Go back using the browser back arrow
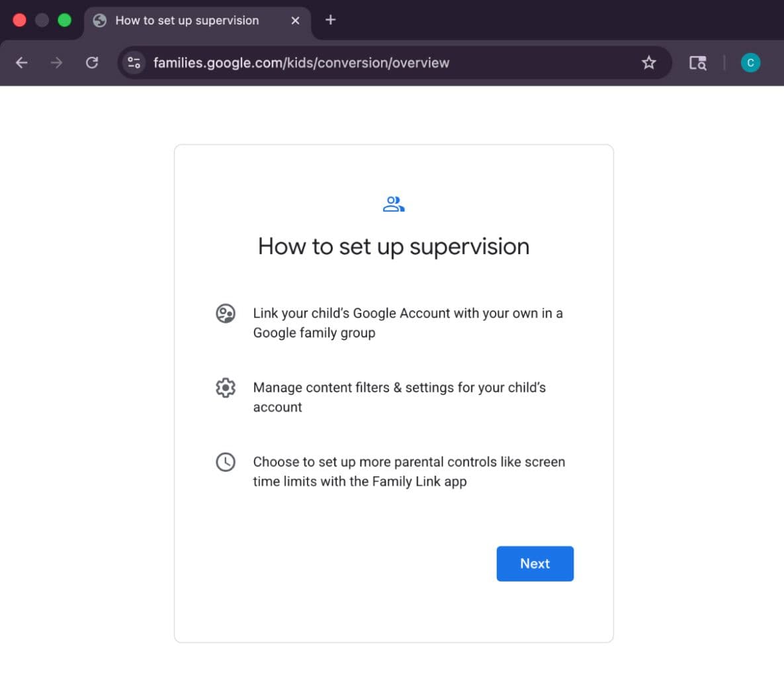This screenshot has width=784, height=694. 21,62
